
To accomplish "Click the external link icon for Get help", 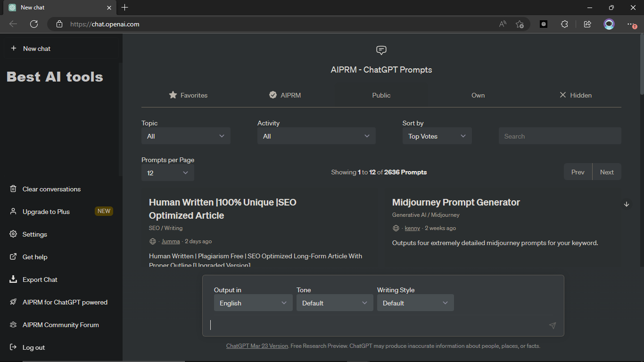I will (x=13, y=256).
